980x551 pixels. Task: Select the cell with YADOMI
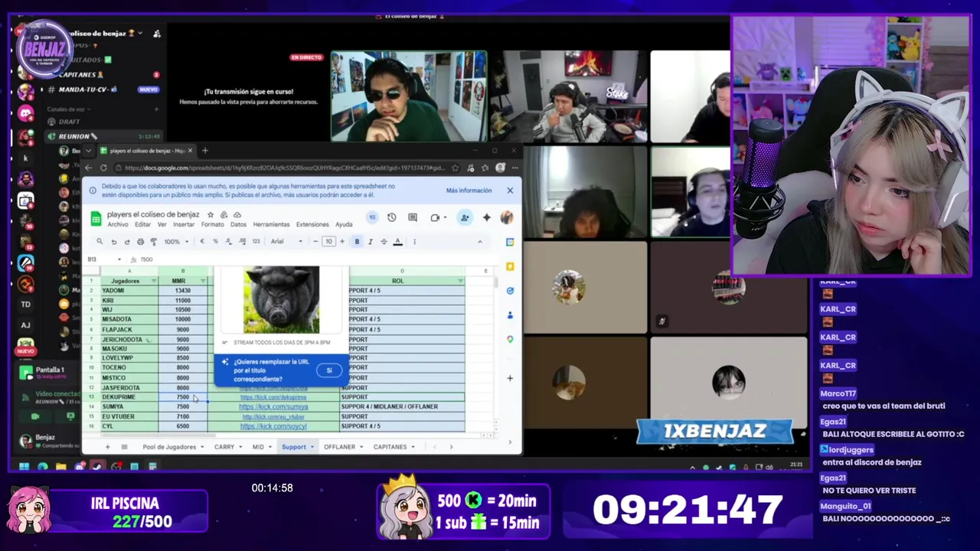[x=129, y=291]
